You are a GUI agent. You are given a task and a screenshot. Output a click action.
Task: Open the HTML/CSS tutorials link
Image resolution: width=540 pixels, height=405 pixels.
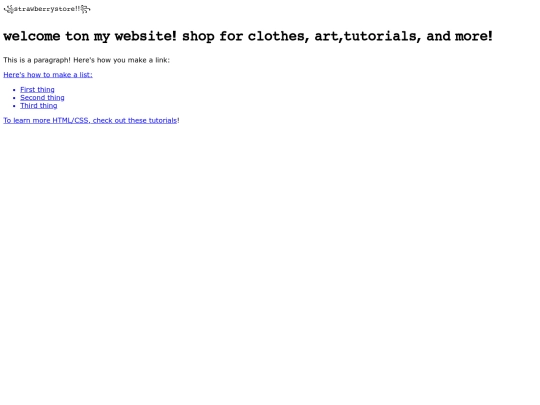tap(90, 121)
